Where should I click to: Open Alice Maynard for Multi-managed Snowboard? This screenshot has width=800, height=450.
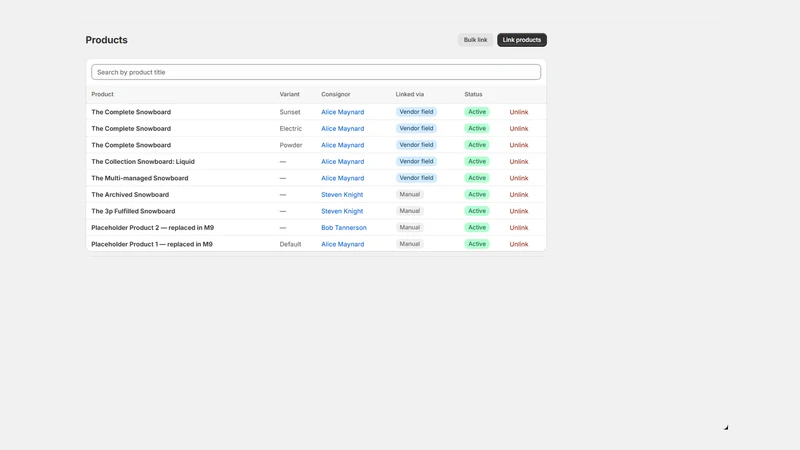(x=342, y=178)
